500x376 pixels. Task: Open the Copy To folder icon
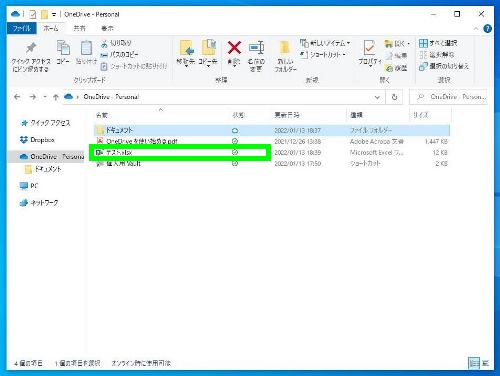pyautogui.click(x=208, y=53)
